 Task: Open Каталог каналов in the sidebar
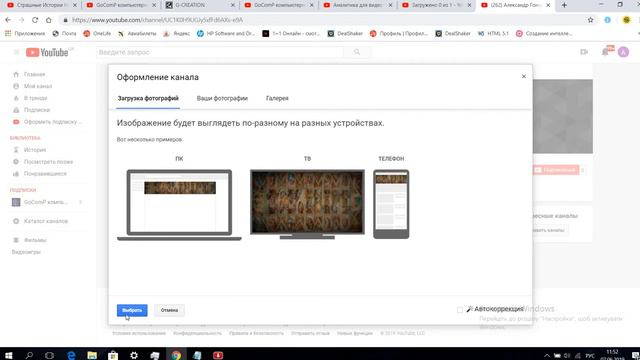(46, 221)
